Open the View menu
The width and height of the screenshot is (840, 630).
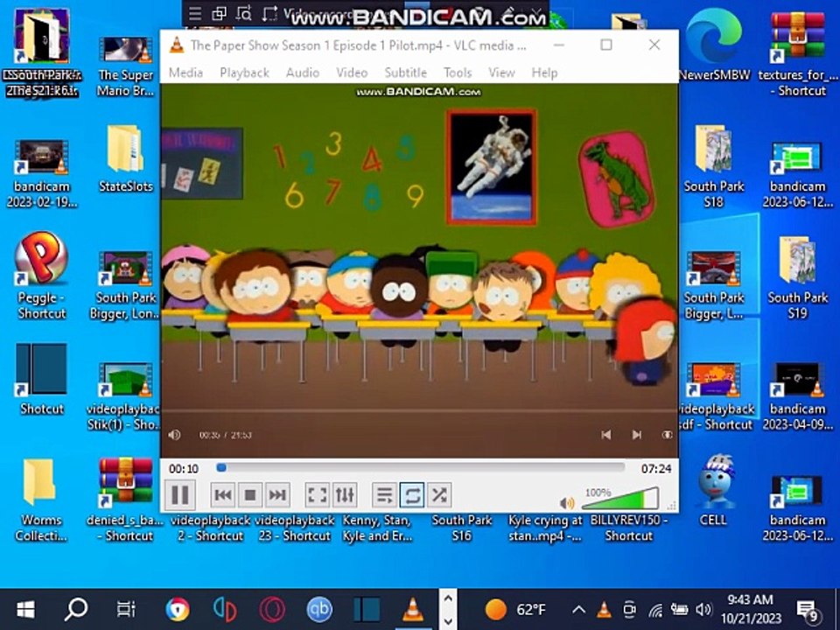(501, 73)
